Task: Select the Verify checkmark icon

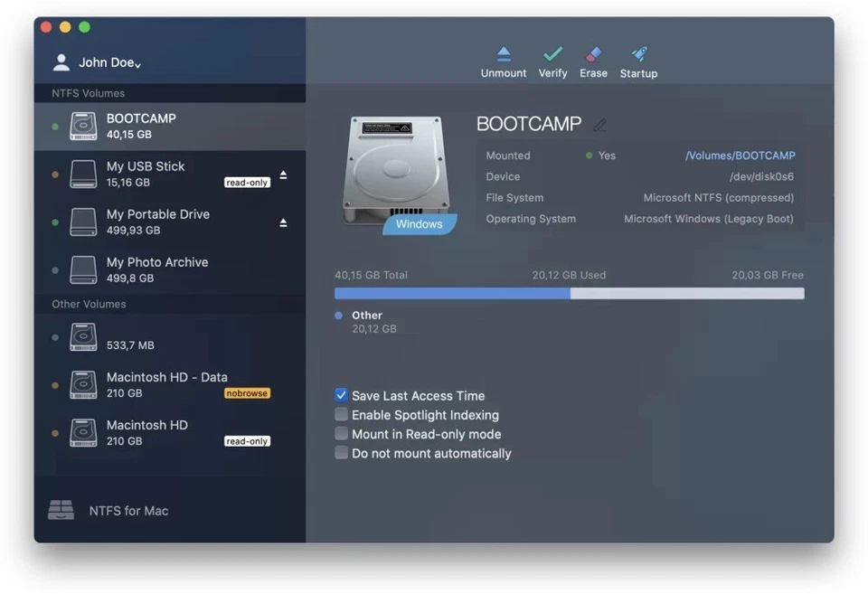Action: [x=552, y=60]
